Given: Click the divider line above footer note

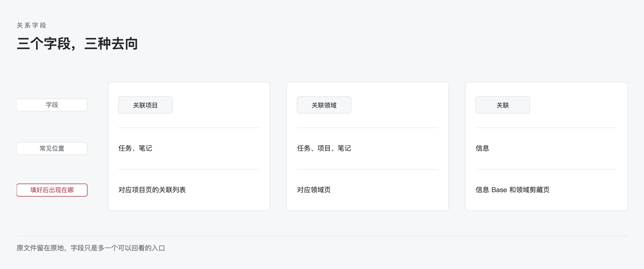Looking at the screenshot, I should [x=322, y=236].
